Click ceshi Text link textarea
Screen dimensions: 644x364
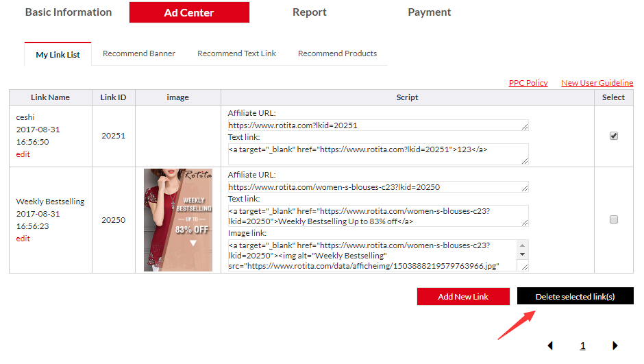click(x=378, y=154)
